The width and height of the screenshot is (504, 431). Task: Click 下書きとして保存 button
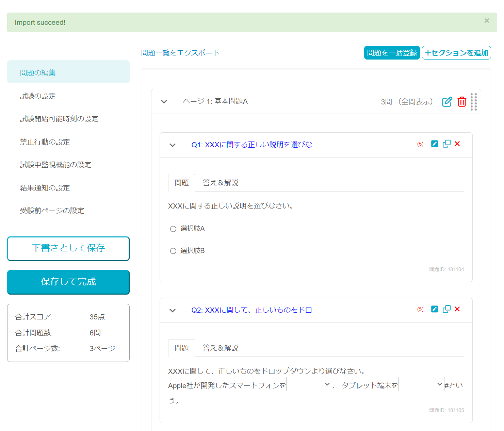(x=68, y=248)
